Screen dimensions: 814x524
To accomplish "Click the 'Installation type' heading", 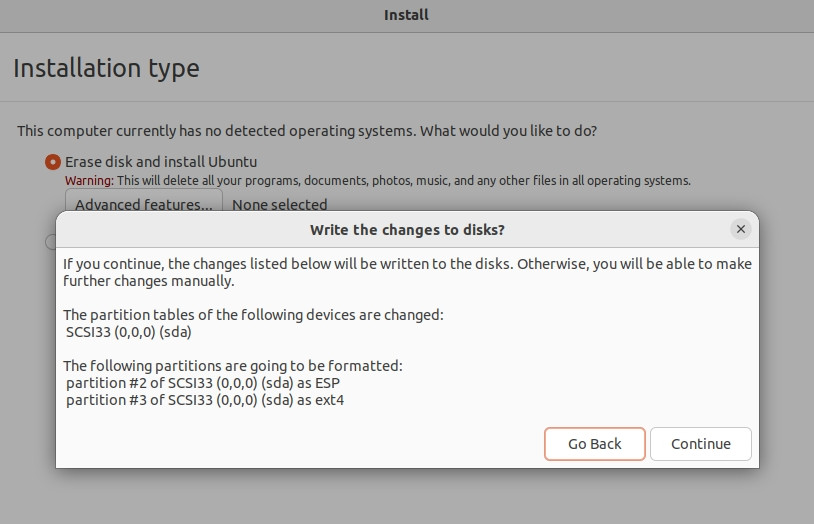I will pyautogui.click(x=106, y=69).
